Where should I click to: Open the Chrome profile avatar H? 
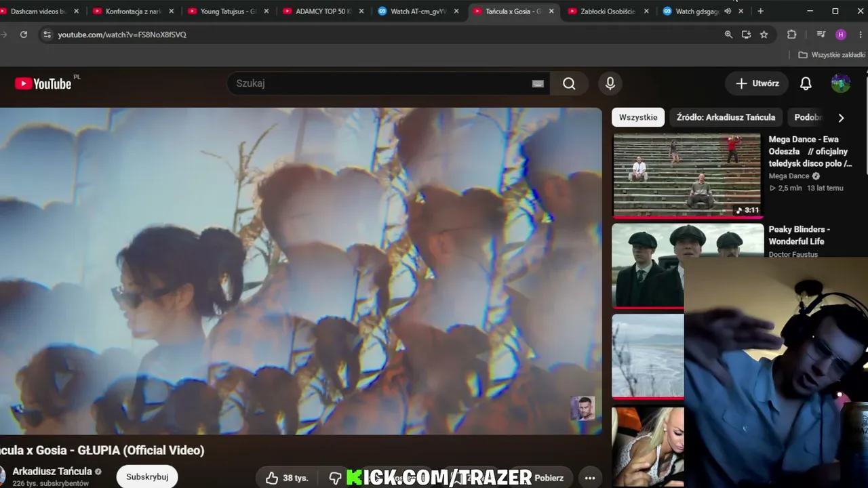841,35
